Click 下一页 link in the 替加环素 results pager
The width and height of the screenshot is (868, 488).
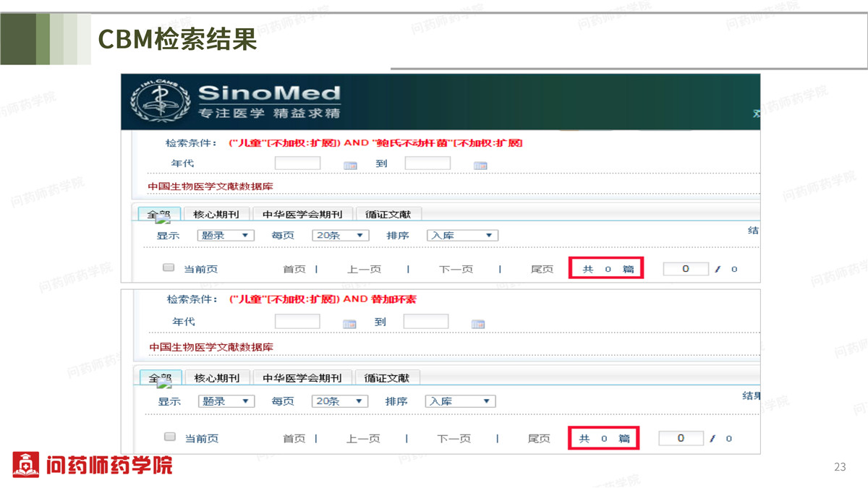click(x=454, y=439)
